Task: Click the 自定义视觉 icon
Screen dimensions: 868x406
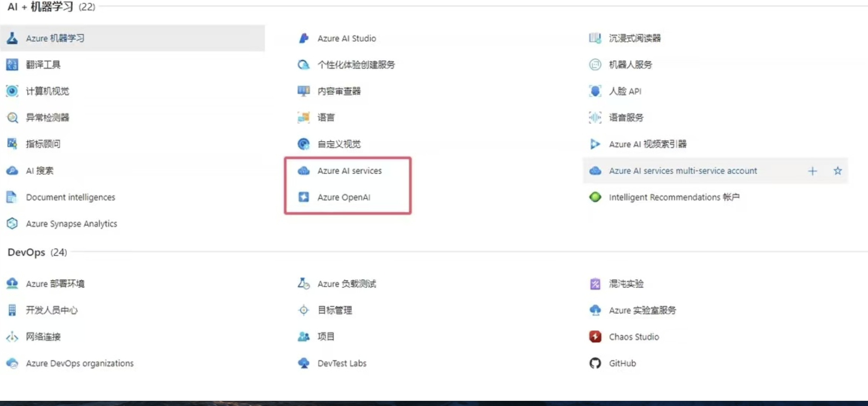Action: pyautogui.click(x=304, y=144)
